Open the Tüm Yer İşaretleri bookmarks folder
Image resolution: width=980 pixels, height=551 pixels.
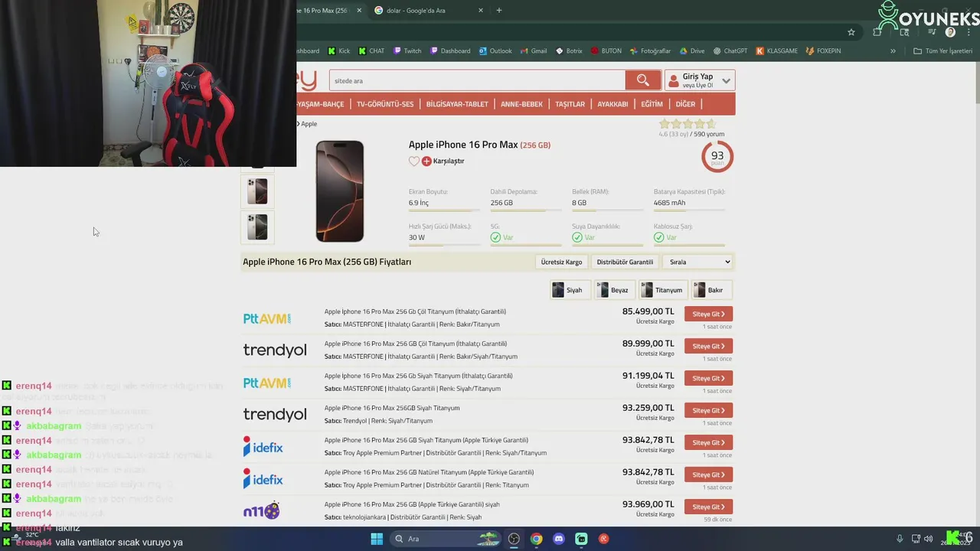(x=942, y=51)
